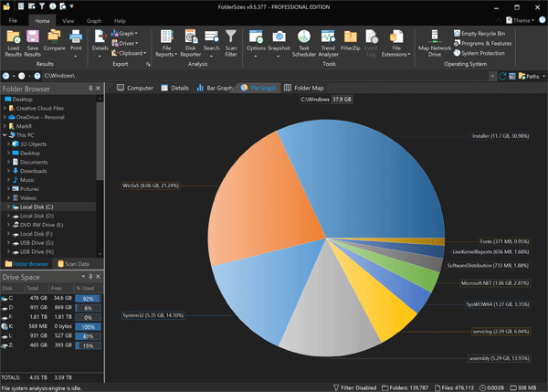Expand the Creative Cloud Files node
The image size is (548, 392).
(5, 108)
